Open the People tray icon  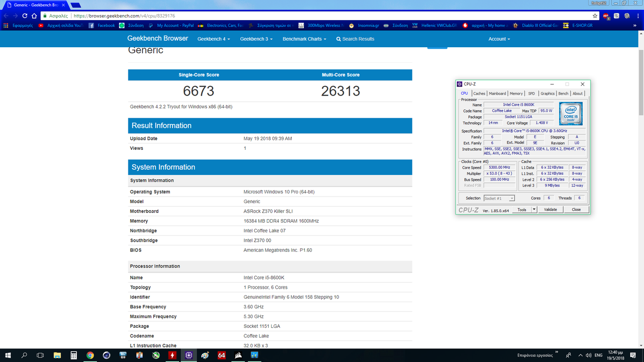pyautogui.click(x=568, y=355)
